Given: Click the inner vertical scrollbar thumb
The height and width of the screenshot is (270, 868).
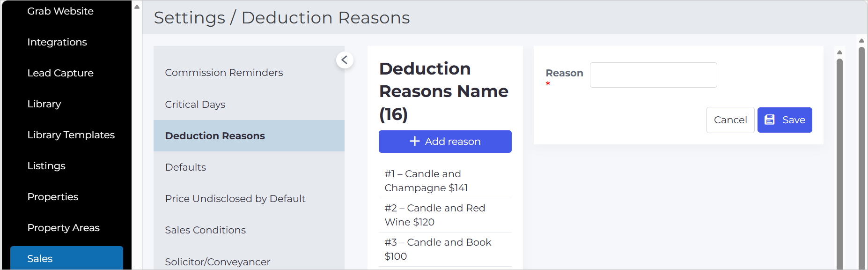Looking at the screenshot, I should [839, 164].
